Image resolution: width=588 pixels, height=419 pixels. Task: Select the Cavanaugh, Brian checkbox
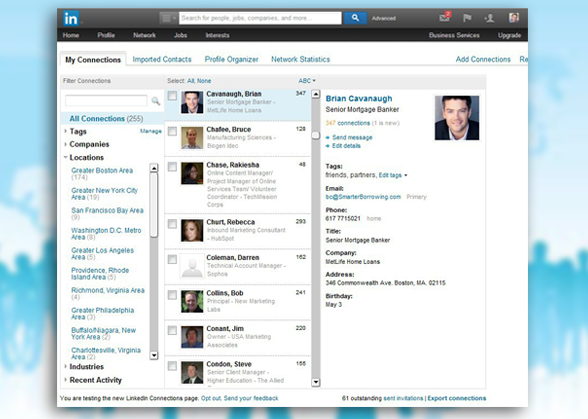point(172,96)
